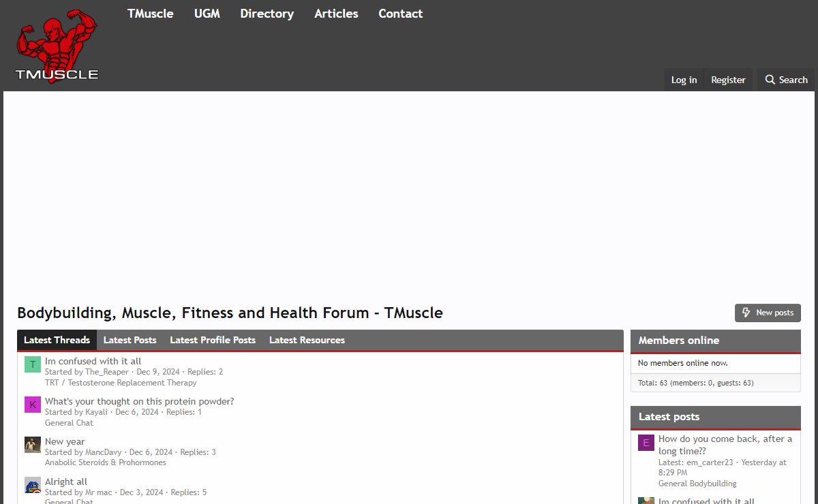Open thread 'What's your thought on this protein powder?'
The image size is (818, 504).
pos(140,401)
